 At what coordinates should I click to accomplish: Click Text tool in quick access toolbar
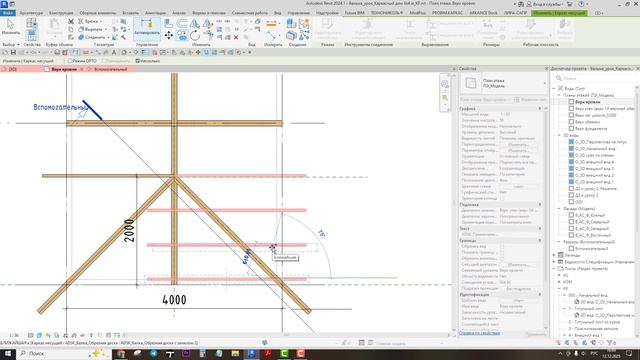tap(114, 52)
